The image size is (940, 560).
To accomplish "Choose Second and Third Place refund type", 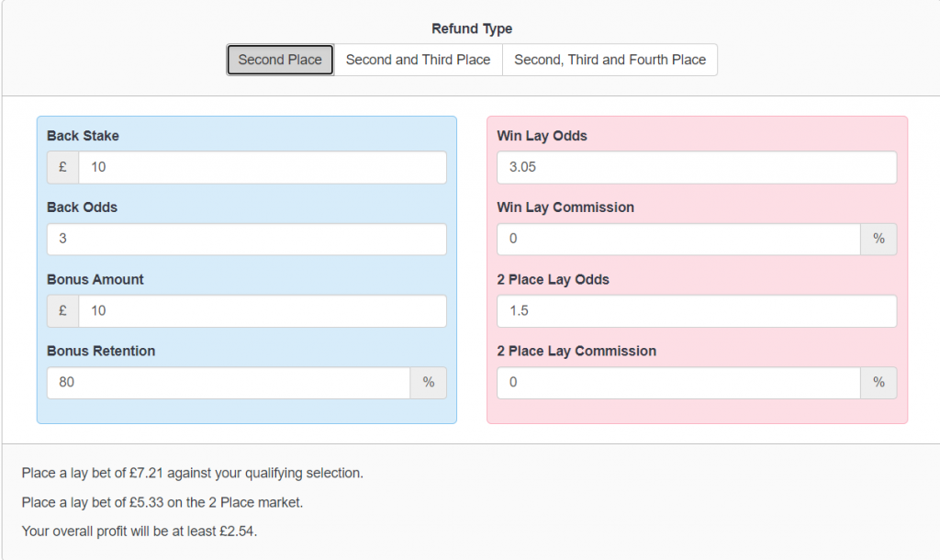I will click(x=418, y=60).
